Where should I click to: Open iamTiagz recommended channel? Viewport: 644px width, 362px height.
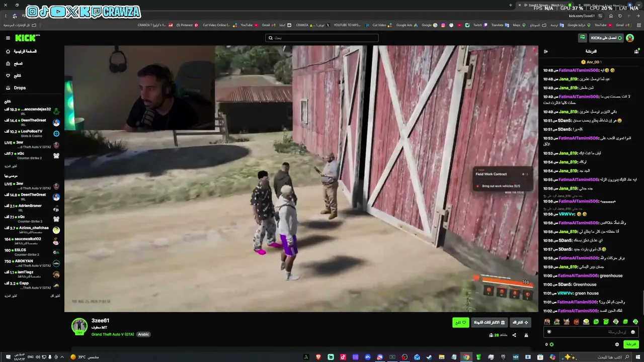(x=32, y=274)
